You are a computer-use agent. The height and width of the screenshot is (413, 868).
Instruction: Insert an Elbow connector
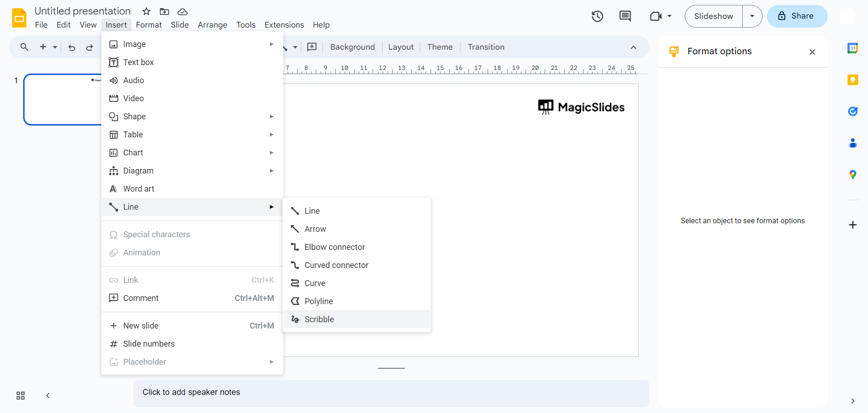point(334,247)
